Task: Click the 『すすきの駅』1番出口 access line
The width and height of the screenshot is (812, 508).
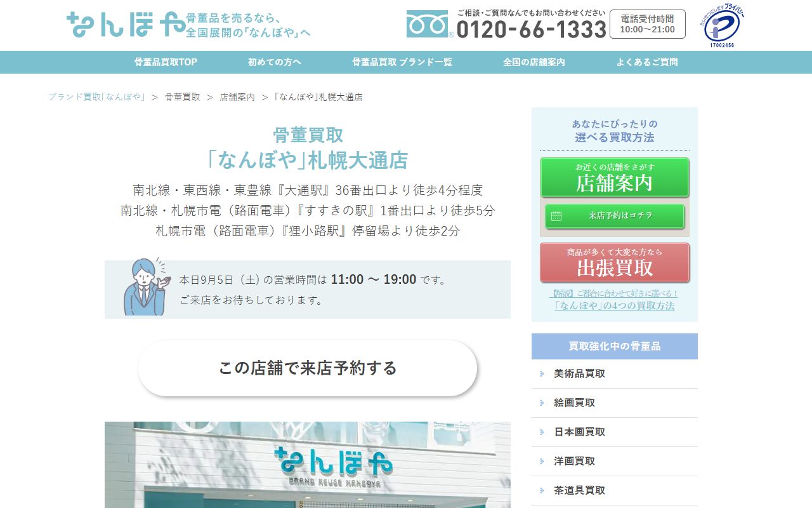Action: [x=308, y=210]
